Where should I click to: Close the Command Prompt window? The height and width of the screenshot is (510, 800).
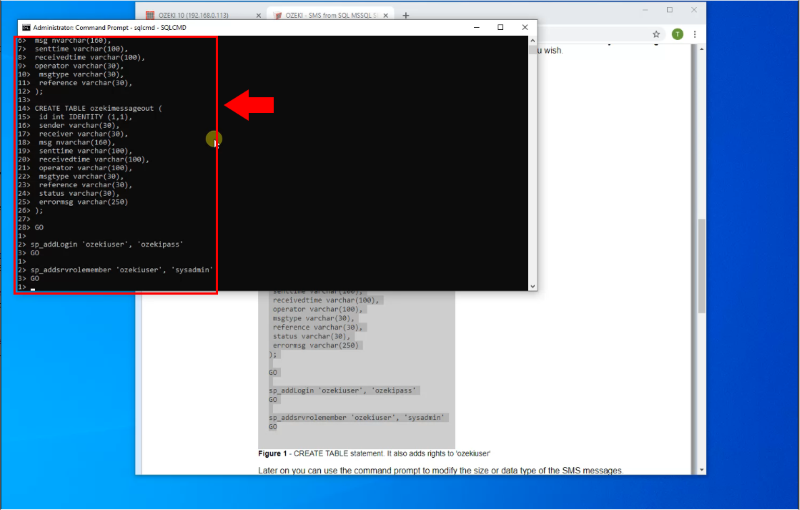[524, 28]
